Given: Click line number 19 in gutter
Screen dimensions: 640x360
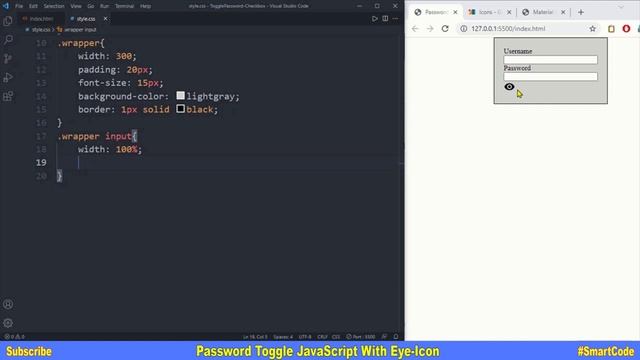Looking at the screenshot, I should (41, 162).
